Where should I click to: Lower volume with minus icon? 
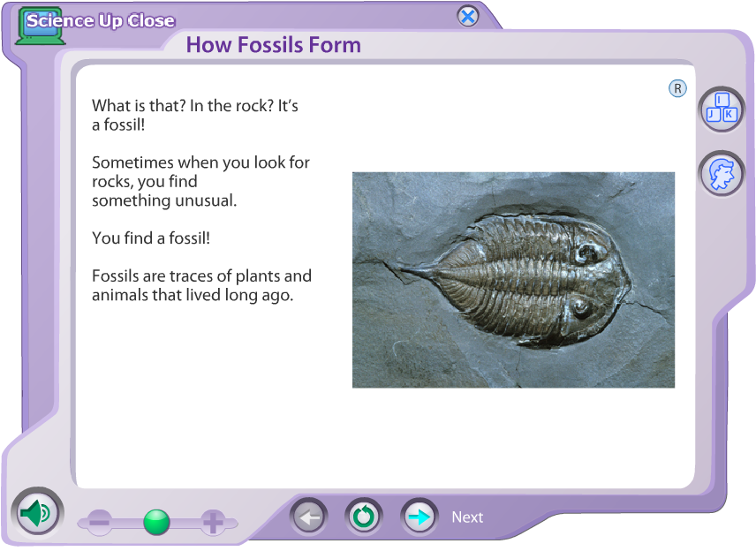coord(100,522)
